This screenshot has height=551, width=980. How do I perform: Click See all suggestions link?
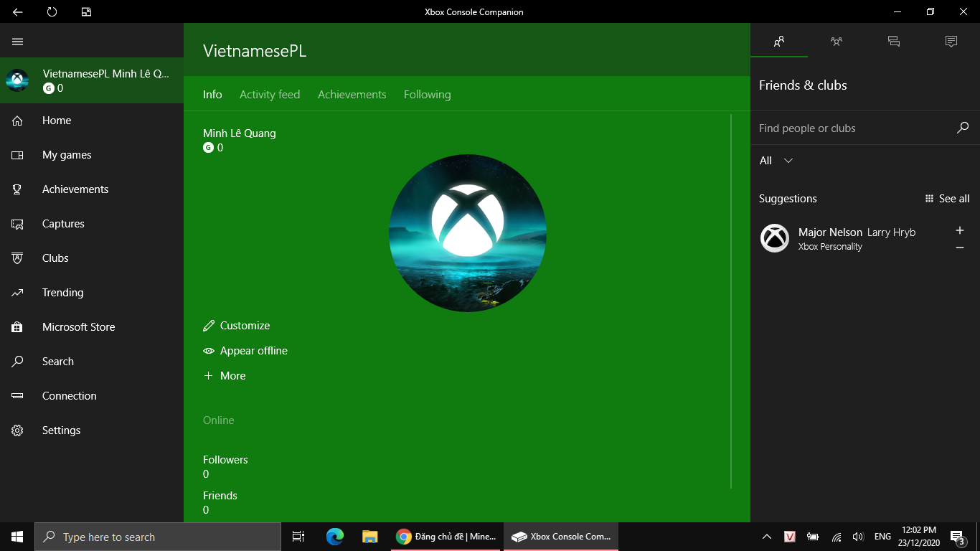[947, 199]
